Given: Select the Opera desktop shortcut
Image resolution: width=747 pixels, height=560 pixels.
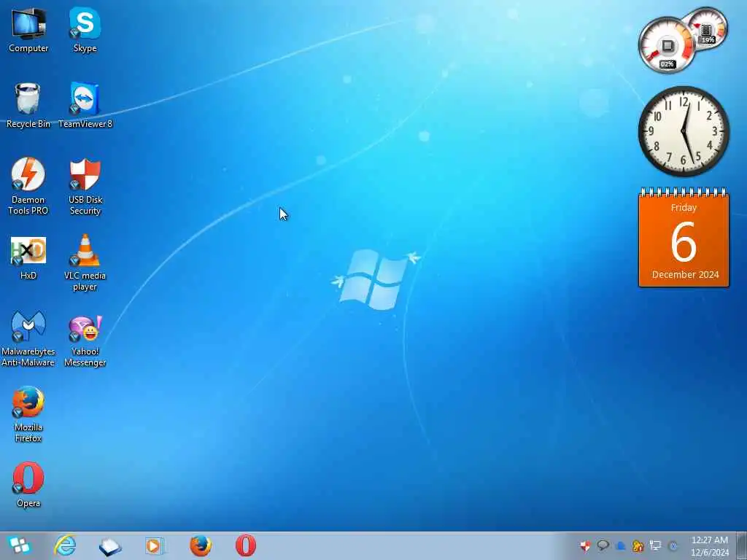Looking at the screenshot, I should 28,485.
